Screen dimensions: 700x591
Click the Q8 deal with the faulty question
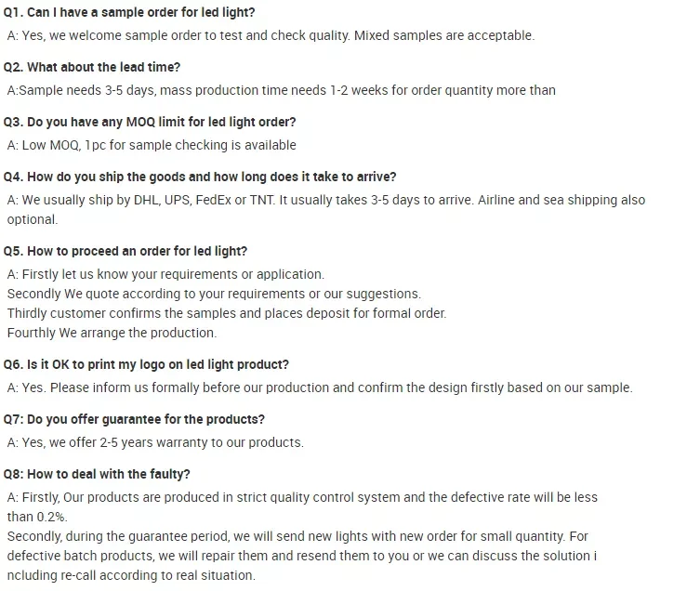coord(97,474)
